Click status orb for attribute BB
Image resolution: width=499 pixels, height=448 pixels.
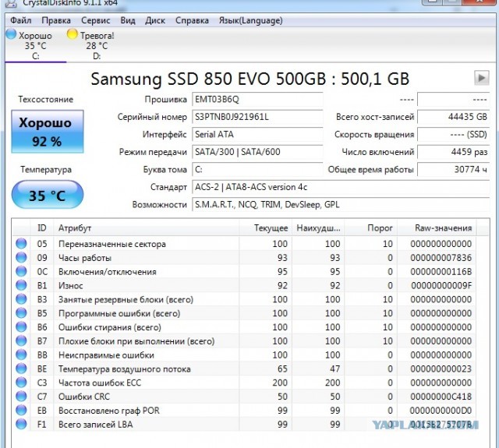click(x=21, y=355)
